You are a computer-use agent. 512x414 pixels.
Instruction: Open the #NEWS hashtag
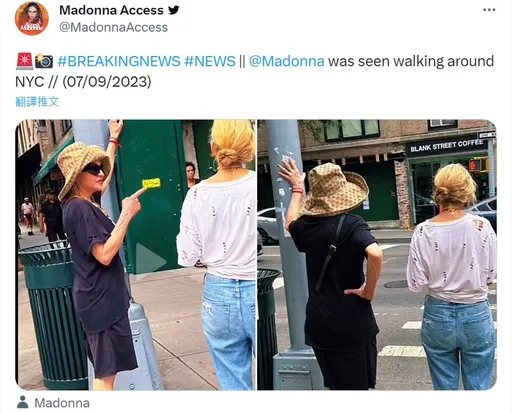[x=210, y=61]
